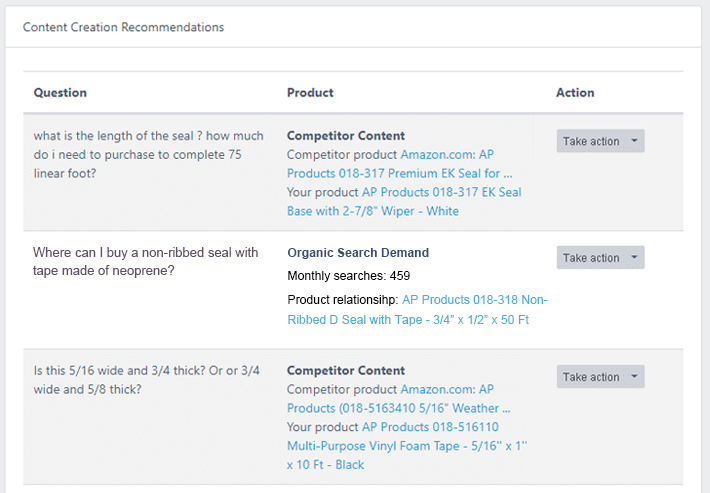Open your product AP Products 018-317 EK Seal Base link

404,201
